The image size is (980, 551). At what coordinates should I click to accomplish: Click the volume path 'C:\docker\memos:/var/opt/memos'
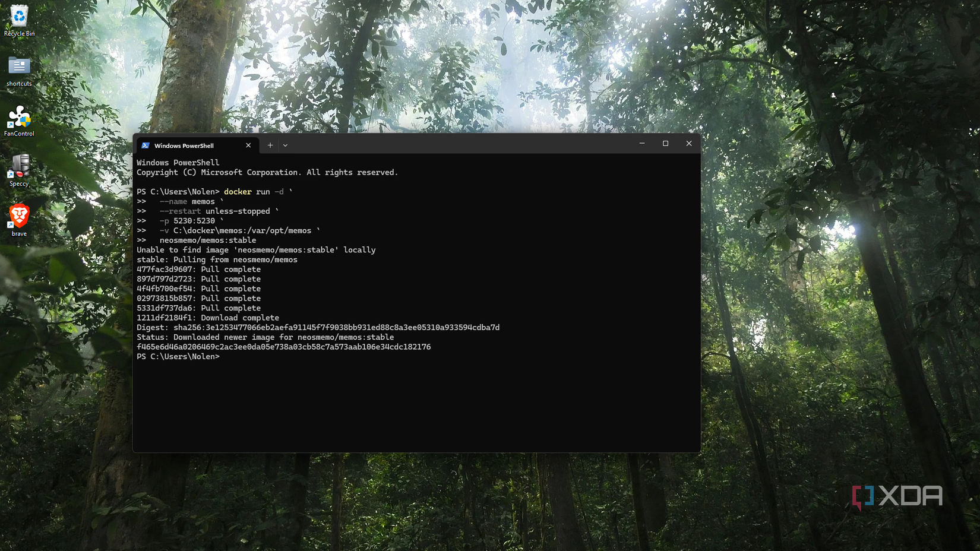pyautogui.click(x=242, y=231)
